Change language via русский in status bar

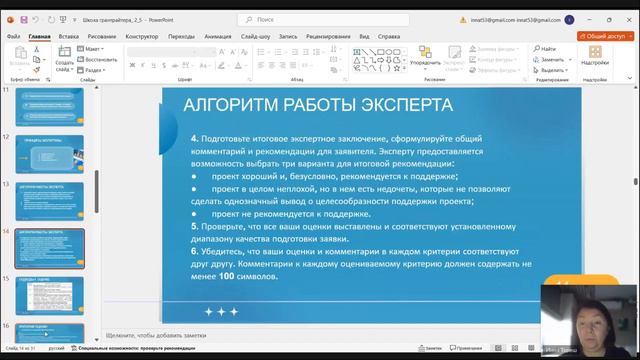point(56,348)
